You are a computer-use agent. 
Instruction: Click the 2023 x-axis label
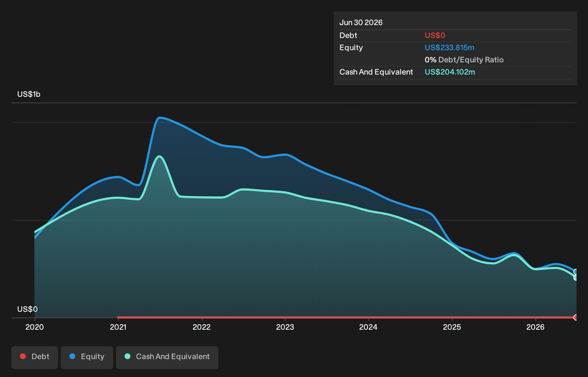[285, 327]
